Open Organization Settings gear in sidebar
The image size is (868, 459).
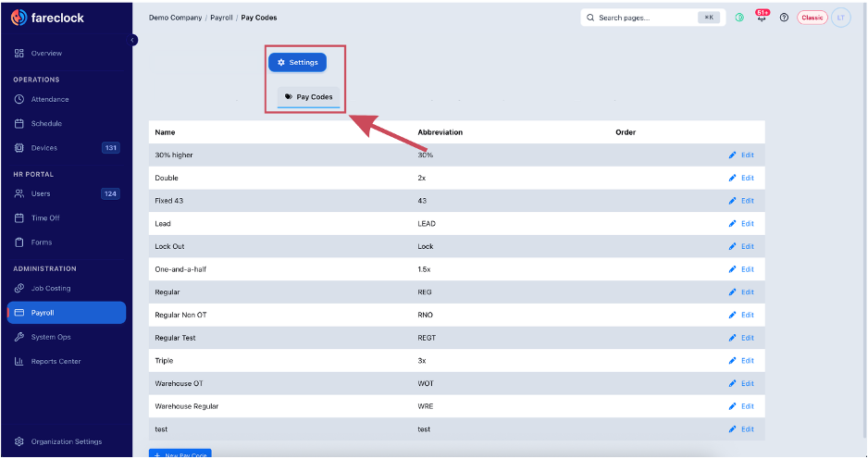pyautogui.click(x=19, y=441)
